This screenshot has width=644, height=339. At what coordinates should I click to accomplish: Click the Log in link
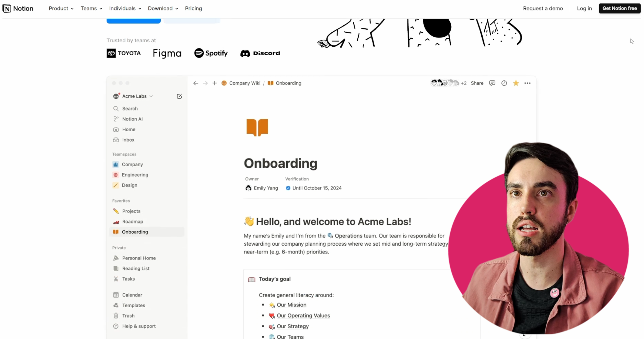tap(584, 8)
